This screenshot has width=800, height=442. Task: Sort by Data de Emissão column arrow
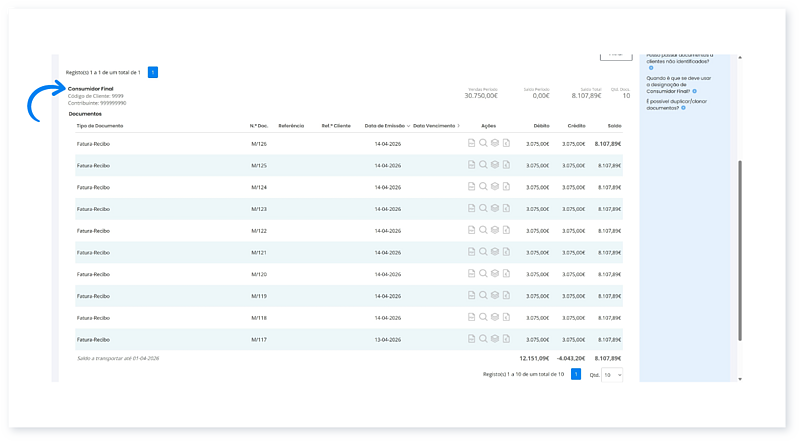pyautogui.click(x=408, y=126)
